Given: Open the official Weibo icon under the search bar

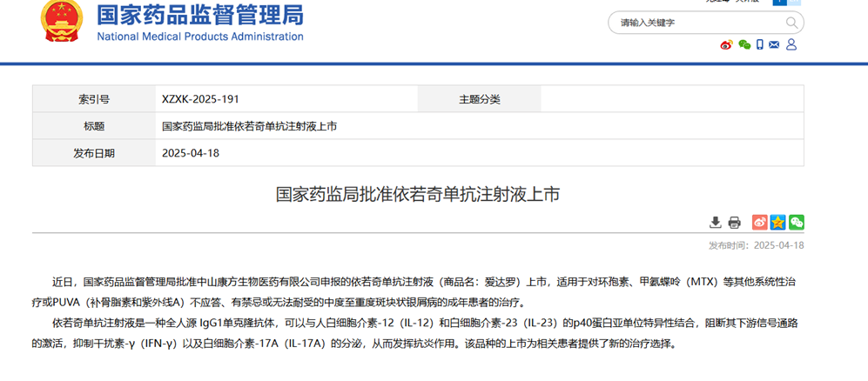Looking at the screenshot, I should (726, 45).
